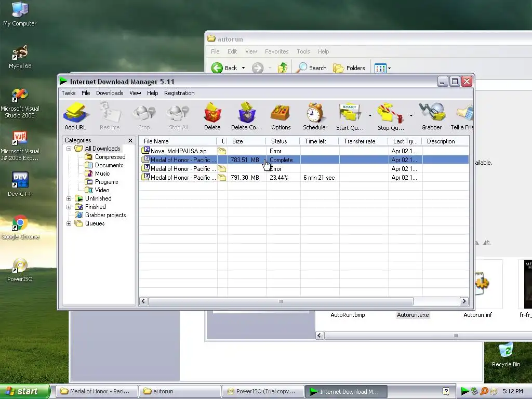532x399 pixels.
Task: Open the Help menu in IDM
Action: click(x=152, y=93)
